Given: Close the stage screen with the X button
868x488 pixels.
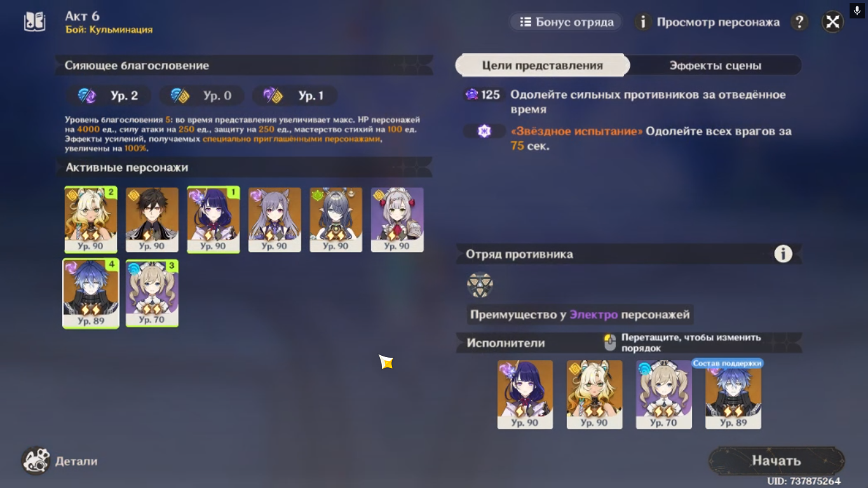Looking at the screenshot, I should [x=832, y=22].
